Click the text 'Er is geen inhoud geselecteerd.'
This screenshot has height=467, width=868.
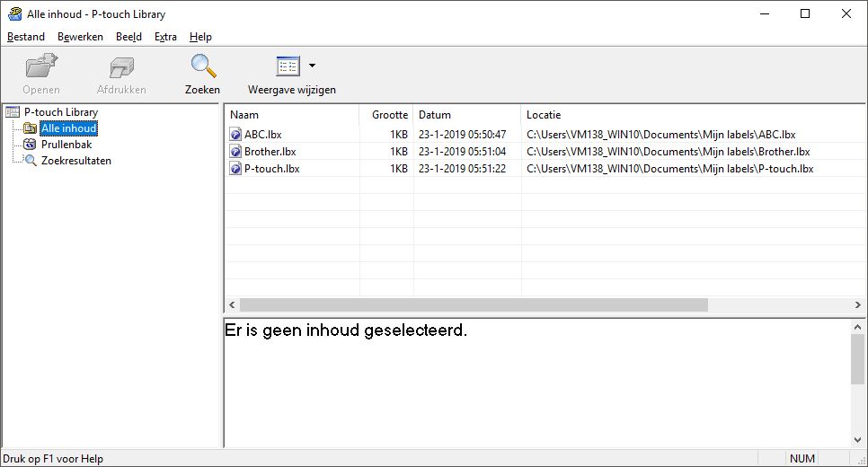[346, 330]
